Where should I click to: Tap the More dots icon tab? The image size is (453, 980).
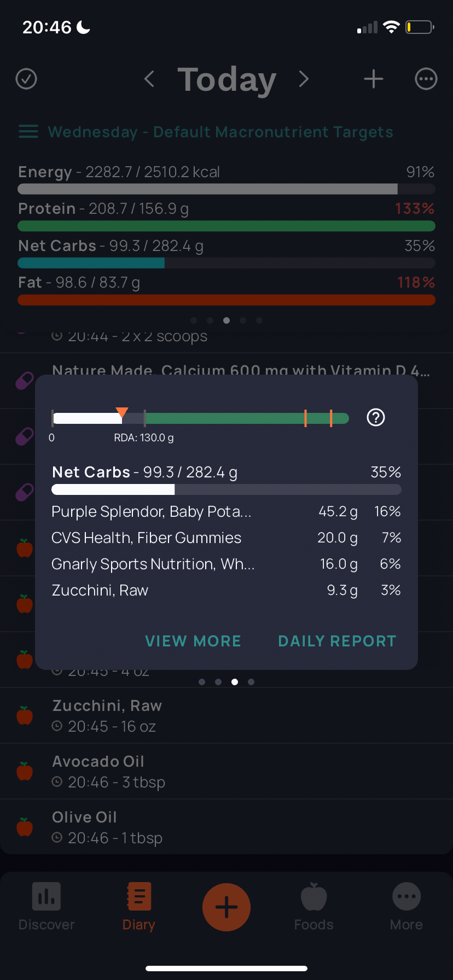tap(406, 907)
